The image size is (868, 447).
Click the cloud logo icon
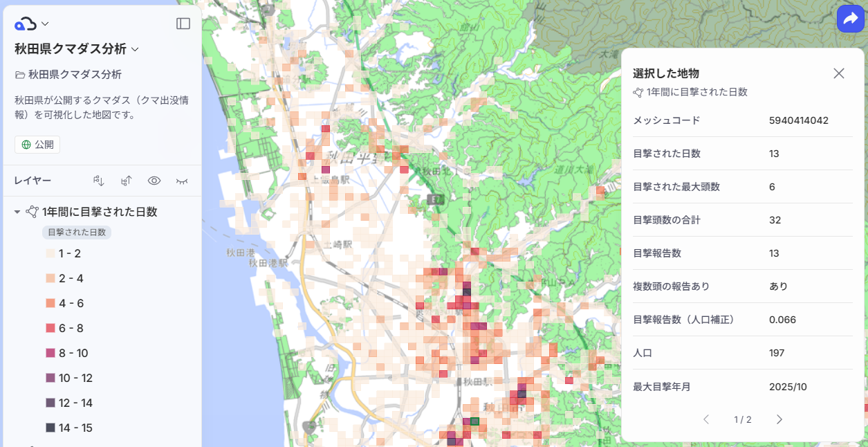pos(26,24)
